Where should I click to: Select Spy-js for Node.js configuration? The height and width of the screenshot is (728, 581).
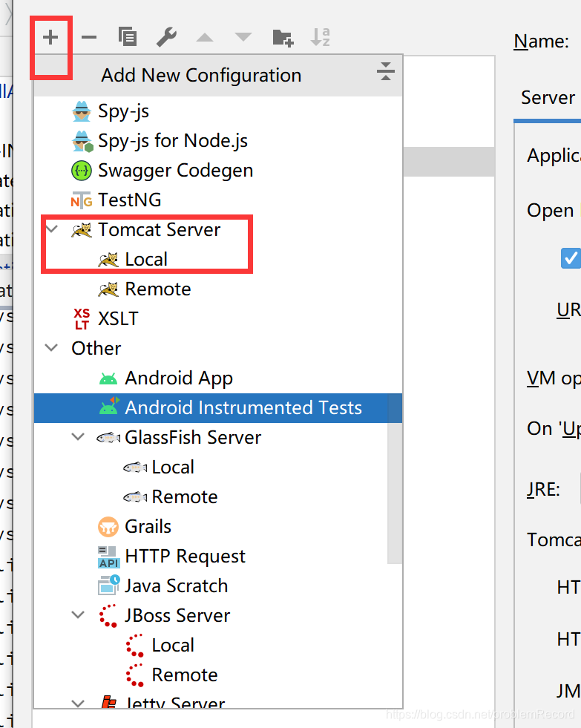pos(218,141)
